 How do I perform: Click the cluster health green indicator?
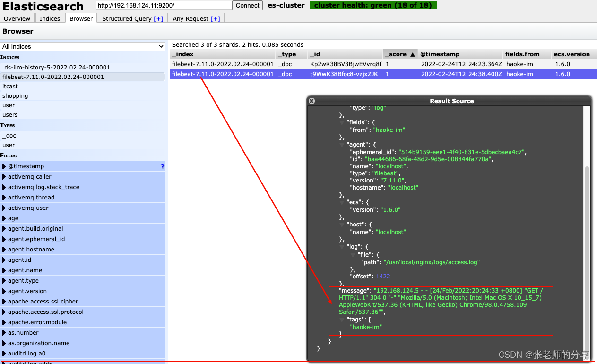point(373,5)
